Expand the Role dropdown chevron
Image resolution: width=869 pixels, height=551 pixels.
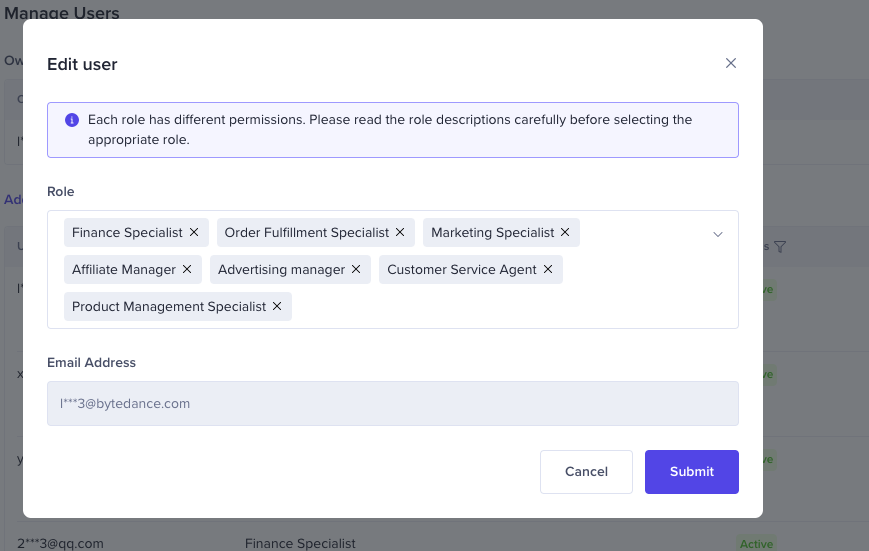tap(717, 234)
